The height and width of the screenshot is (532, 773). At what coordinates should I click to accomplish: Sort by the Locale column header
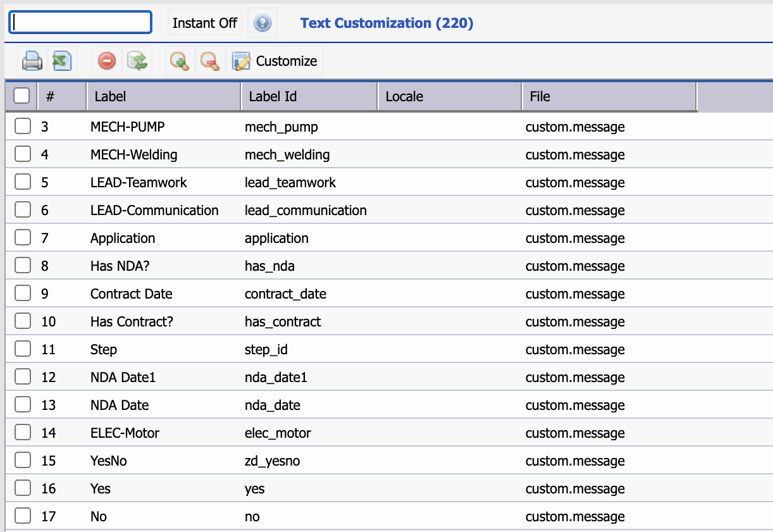(450, 97)
